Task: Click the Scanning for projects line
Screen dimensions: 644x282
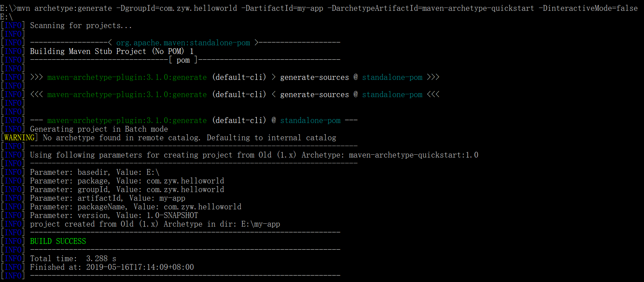Action: coord(81,25)
